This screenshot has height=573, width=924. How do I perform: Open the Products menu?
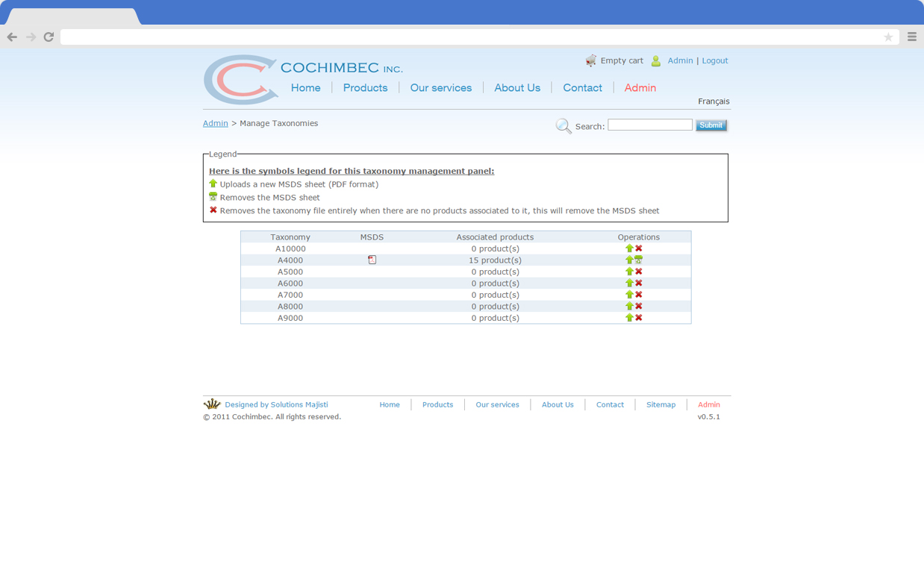pyautogui.click(x=365, y=87)
